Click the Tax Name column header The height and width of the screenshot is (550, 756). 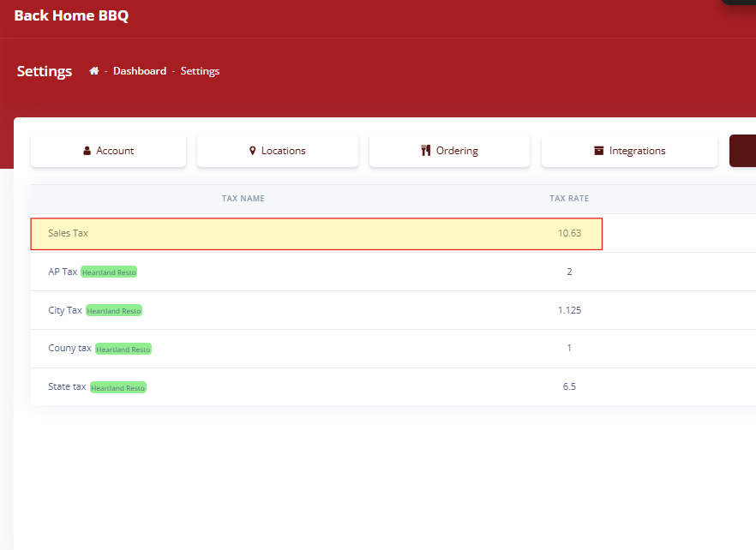[243, 199]
